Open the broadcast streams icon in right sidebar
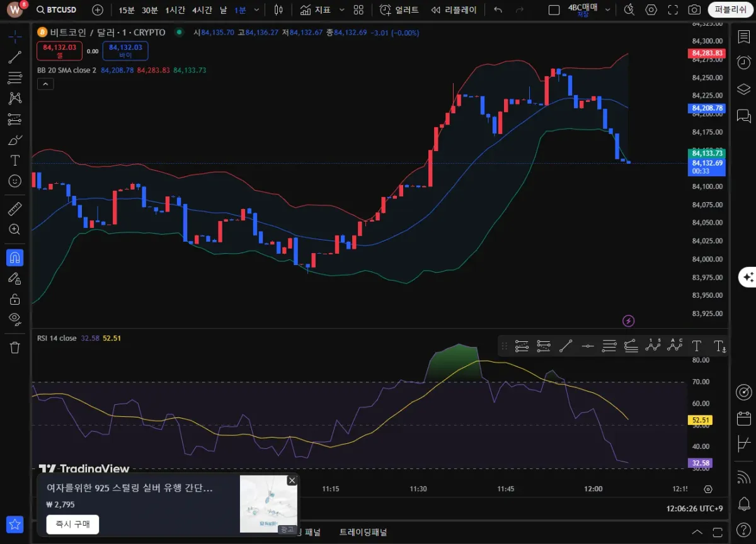This screenshot has height=544, width=756. [x=744, y=477]
